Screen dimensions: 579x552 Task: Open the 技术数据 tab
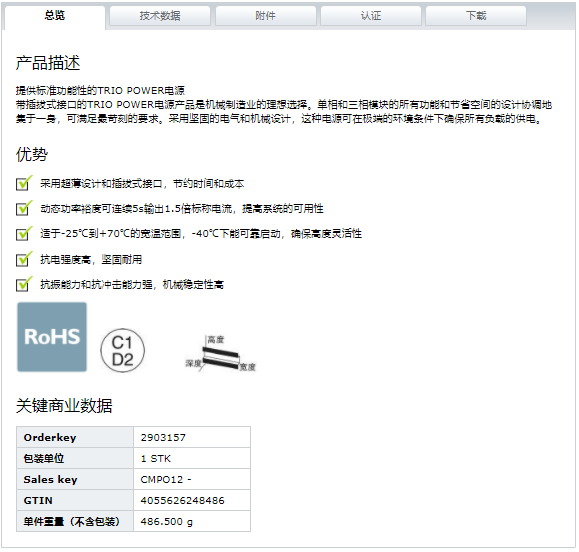click(160, 16)
